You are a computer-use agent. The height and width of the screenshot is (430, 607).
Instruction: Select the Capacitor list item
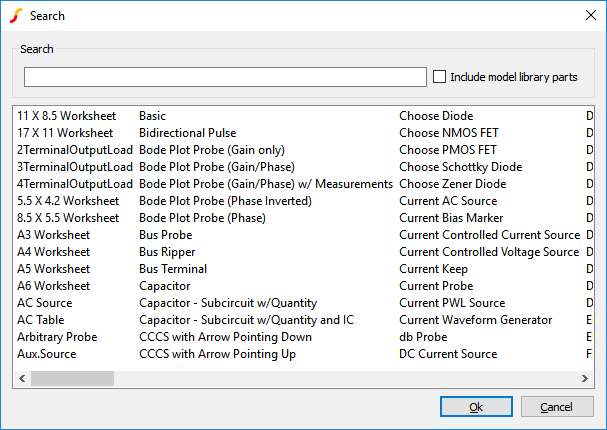point(165,286)
